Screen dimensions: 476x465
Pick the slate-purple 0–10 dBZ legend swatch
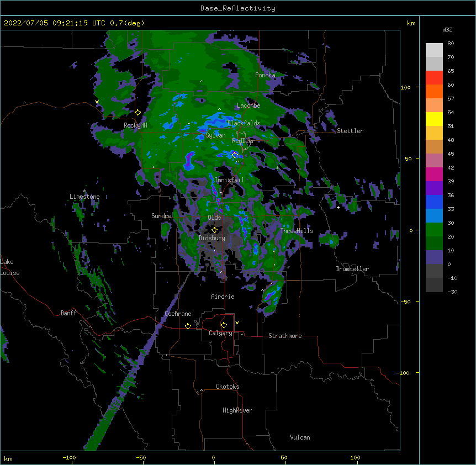coord(434,257)
